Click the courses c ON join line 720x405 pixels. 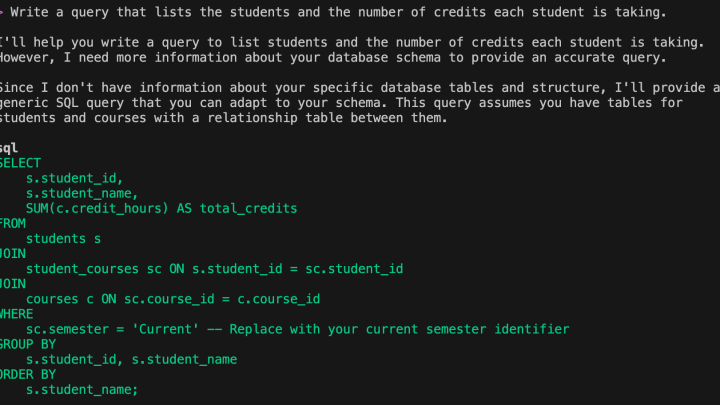(x=173, y=299)
